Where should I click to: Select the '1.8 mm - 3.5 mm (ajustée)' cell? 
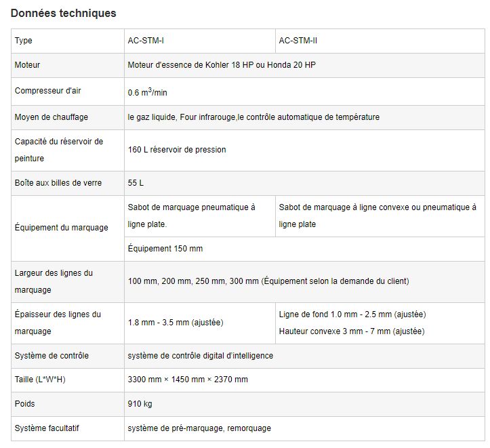[x=176, y=322]
